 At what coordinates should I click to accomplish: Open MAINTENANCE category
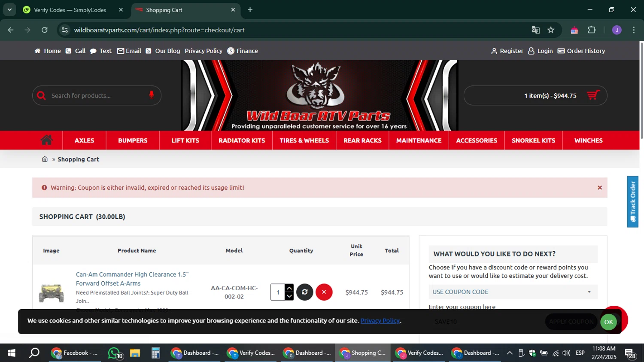(x=419, y=140)
